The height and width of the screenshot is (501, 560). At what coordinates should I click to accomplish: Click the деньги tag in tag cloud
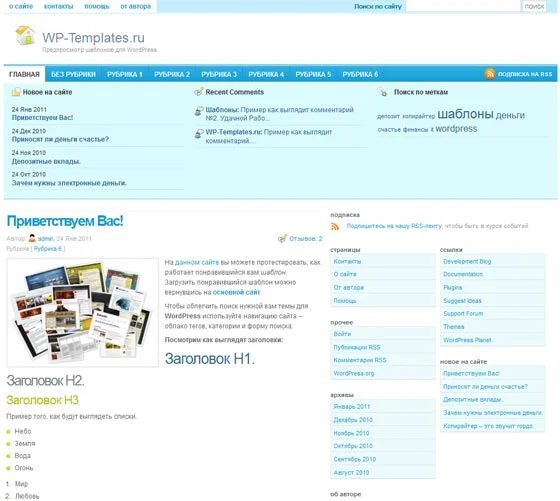[510, 115]
